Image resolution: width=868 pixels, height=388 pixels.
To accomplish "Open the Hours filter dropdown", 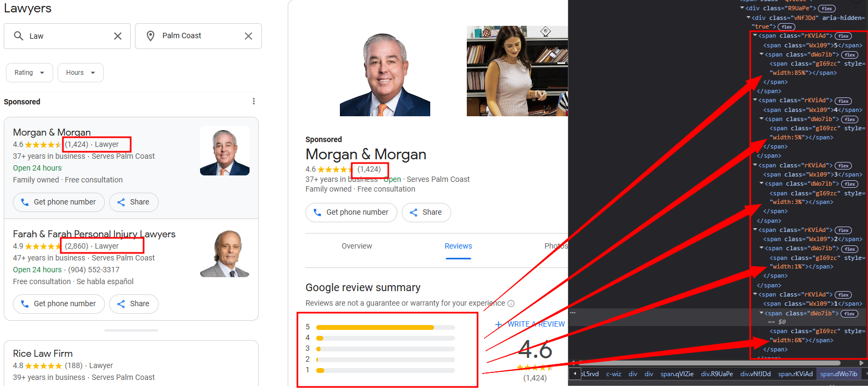I will click(80, 73).
